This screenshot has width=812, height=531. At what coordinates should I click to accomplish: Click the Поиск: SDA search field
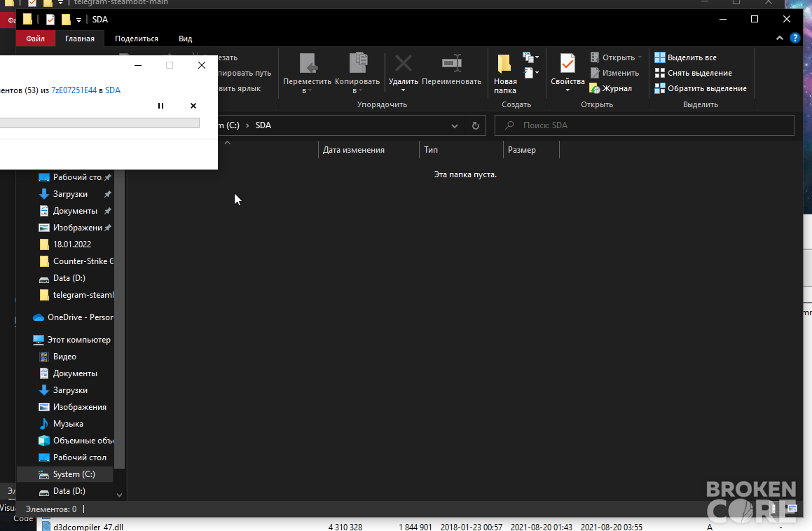click(645, 125)
